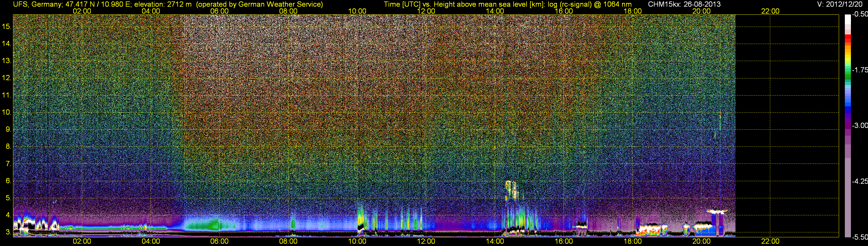
Task: Select the "6." height axis label
Action: point(8,181)
